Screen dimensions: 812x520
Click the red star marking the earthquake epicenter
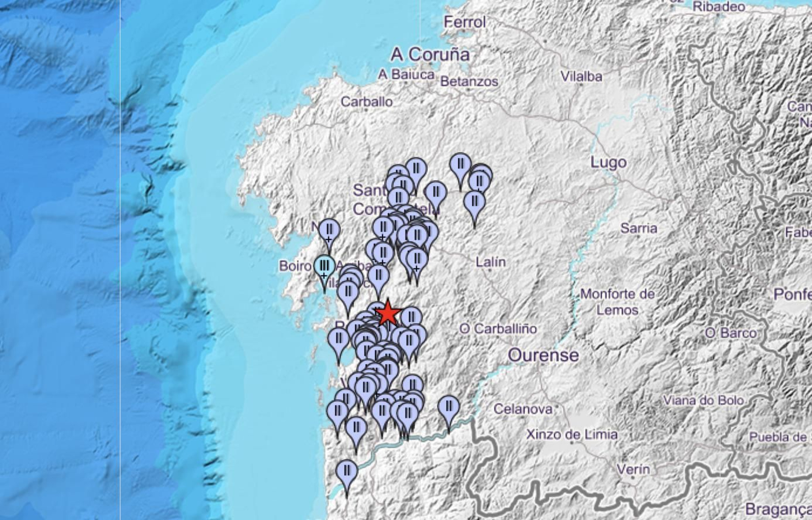(388, 313)
